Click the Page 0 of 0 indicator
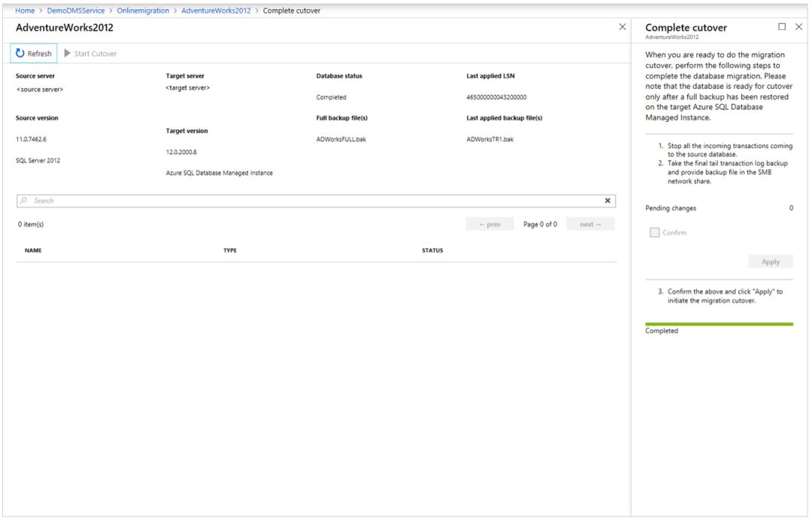812x521 pixels. (540, 224)
